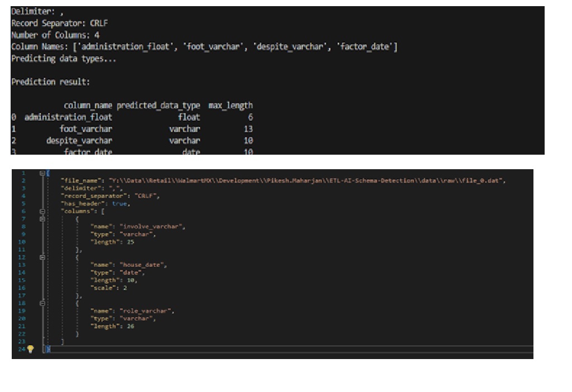Click the "predicted_data_type" table header
The height and width of the screenshot is (392, 572).
tap(158, 106)
